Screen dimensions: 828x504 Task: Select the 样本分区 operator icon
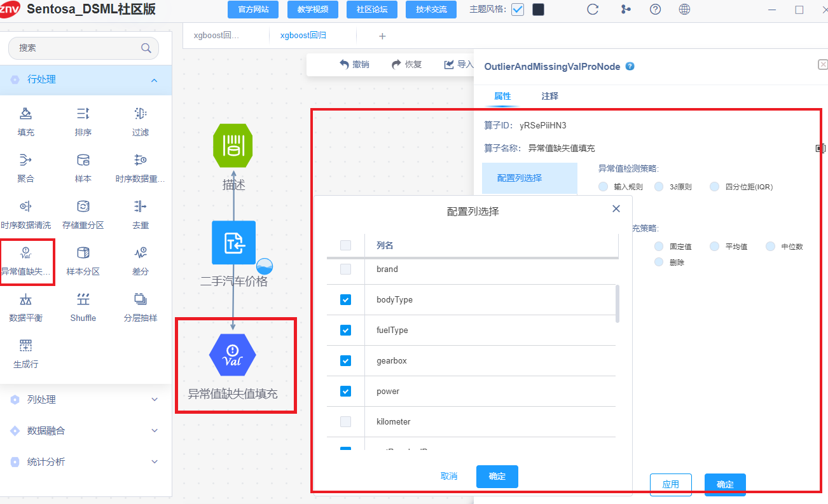pyautogui.click(x=83, y=252)
